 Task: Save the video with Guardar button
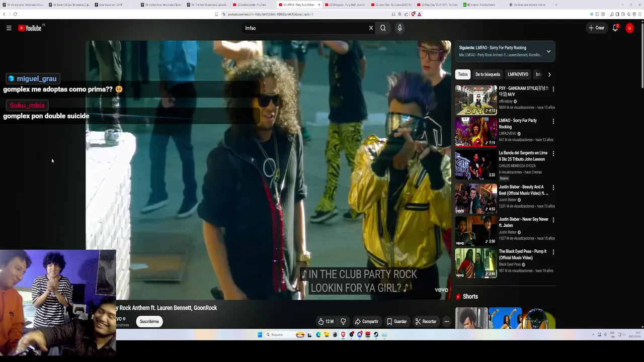(x=396, y=321)
